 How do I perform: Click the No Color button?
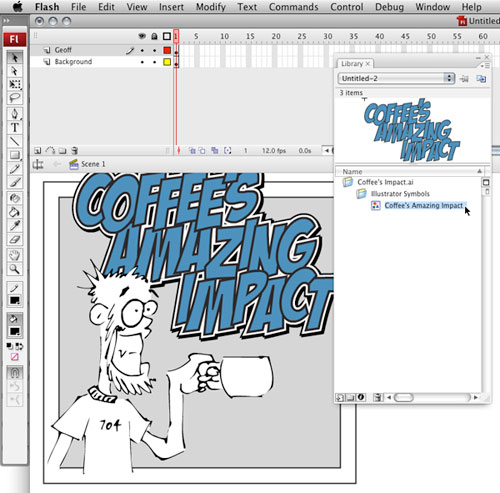click(x=15, y=357)
